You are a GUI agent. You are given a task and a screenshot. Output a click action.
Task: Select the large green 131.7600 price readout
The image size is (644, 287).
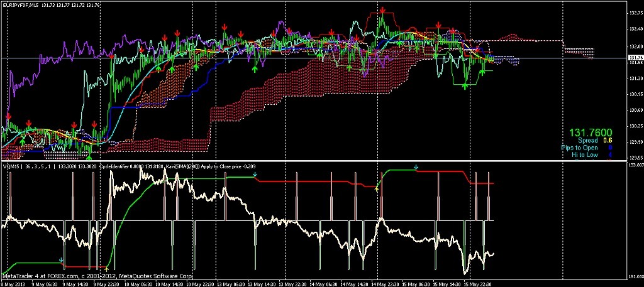591,133
